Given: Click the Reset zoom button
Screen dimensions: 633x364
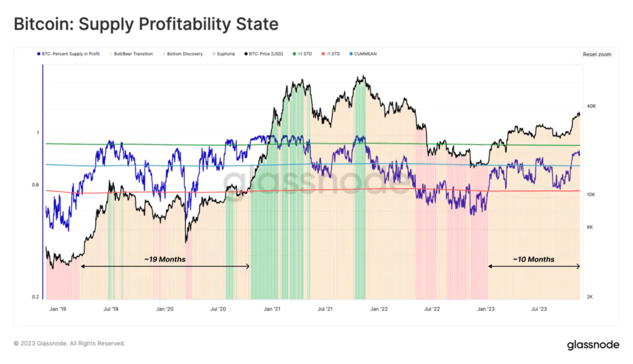Looking at the screenshot, I should click(x=597, y=54).
